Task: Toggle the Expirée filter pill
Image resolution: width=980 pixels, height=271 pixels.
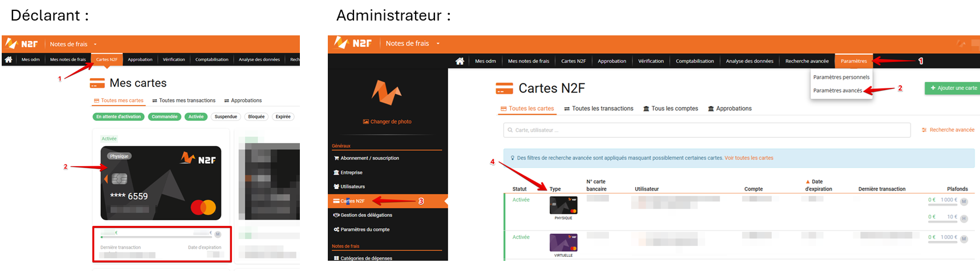Action: [x=283, y=116]
